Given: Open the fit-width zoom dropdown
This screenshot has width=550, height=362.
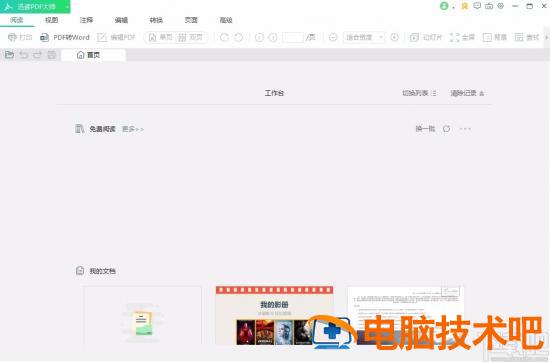Looking at the screenshot, I should click(363, 37).
